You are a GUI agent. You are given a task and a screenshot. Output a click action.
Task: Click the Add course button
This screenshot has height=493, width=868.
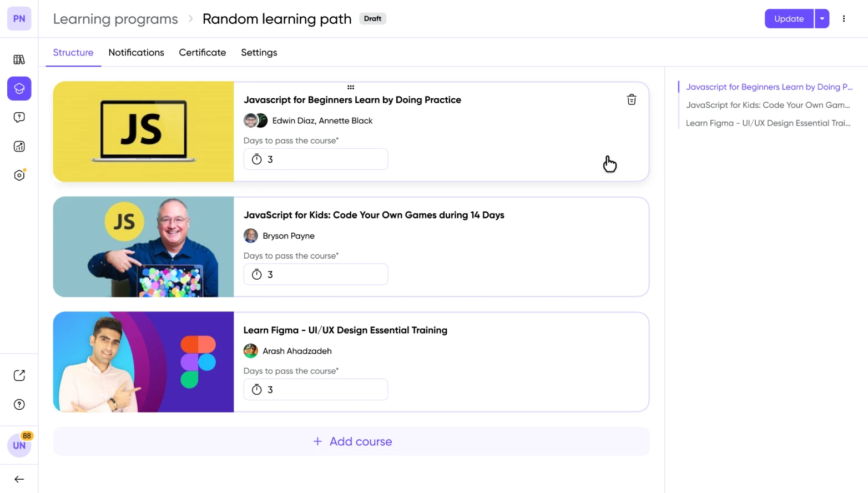351,441
